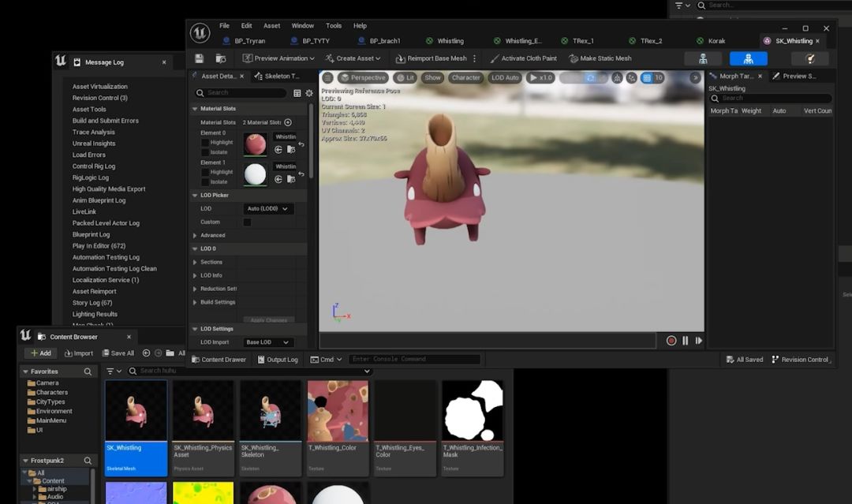
Task: Open the Output Log
Action: pyautogui.click(x=278, y=360)
